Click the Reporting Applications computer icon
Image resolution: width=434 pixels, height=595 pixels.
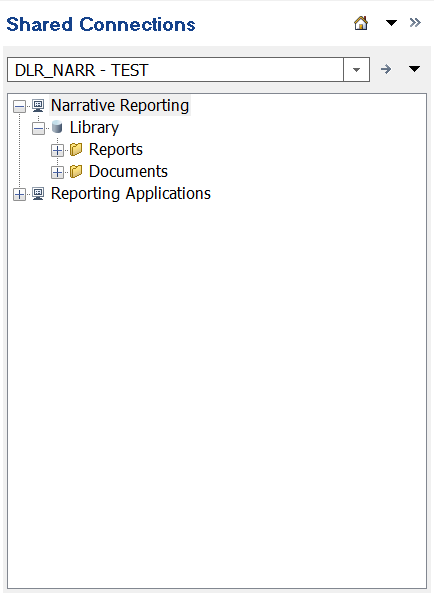pyautogui.click(x=38, y=194)
